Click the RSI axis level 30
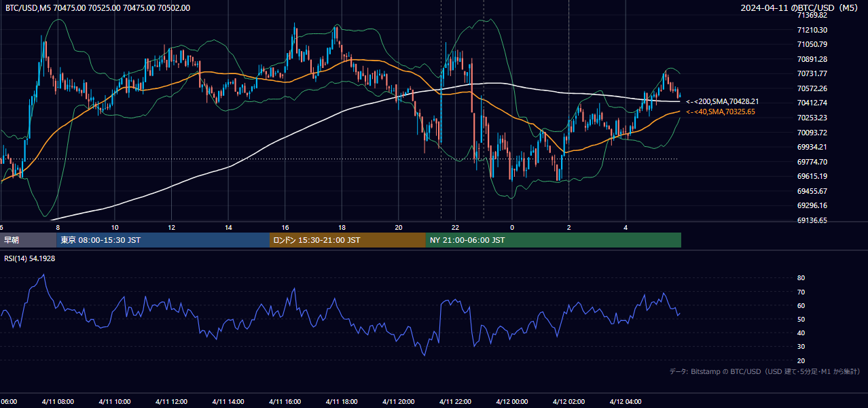The height and width of the screenshot is (408, 868). pos(801,347)
